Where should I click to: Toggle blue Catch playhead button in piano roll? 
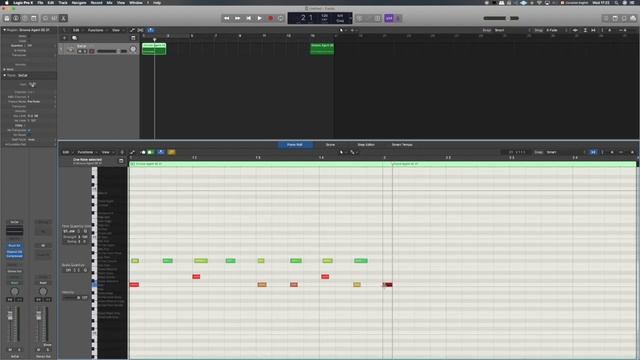point(161,152)
